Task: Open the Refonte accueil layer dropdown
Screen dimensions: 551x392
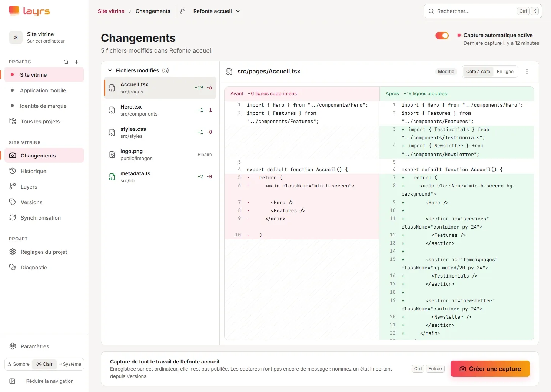Action: [x=216, y=11]
